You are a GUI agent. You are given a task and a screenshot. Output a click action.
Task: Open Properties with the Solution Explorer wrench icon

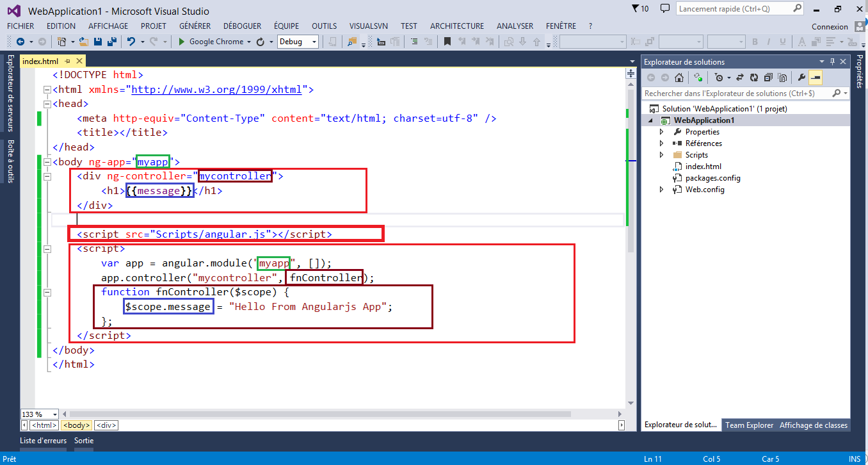(x=801, y=77)
